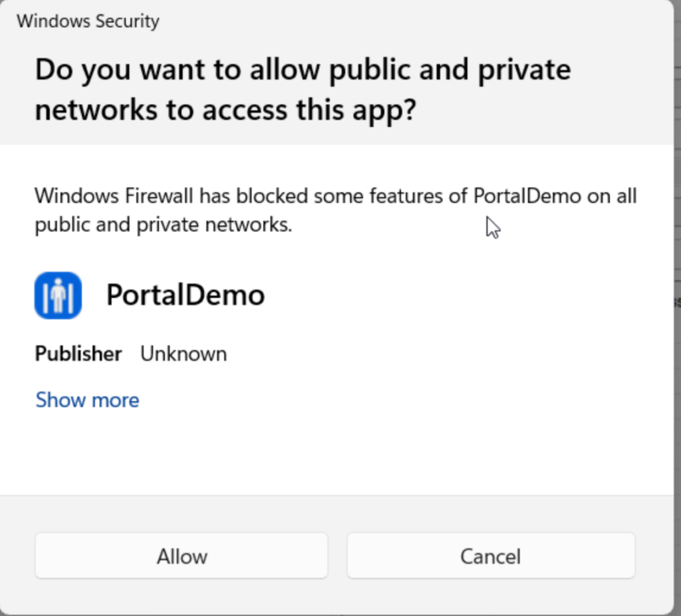This screenshot has height=616, width=681.
Task: Click the Windows Security title text
Action: tap(88, 21)
